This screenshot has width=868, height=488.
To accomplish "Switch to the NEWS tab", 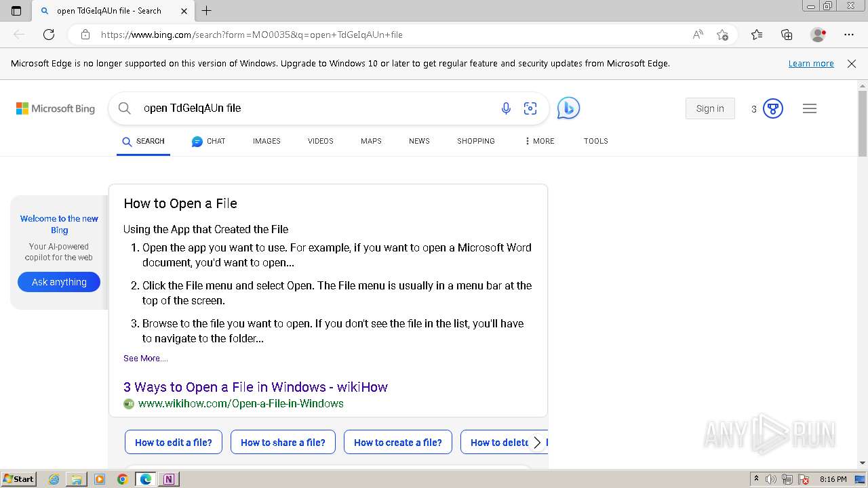I will [x=419, y=141].
